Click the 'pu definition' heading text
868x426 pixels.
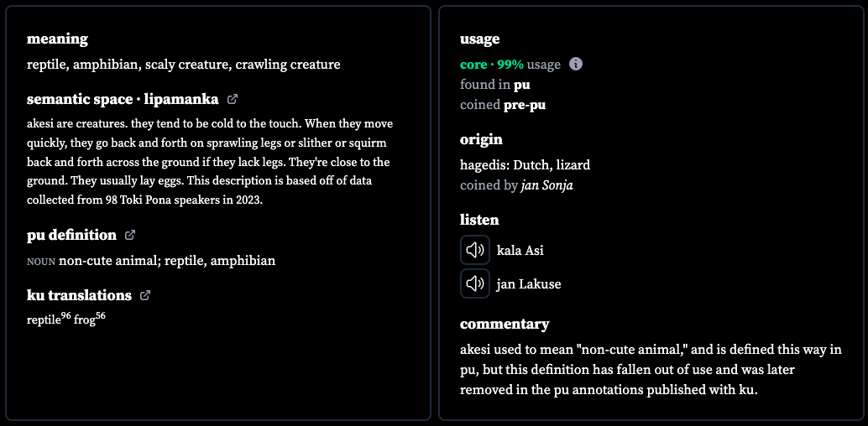pos(72,235)
